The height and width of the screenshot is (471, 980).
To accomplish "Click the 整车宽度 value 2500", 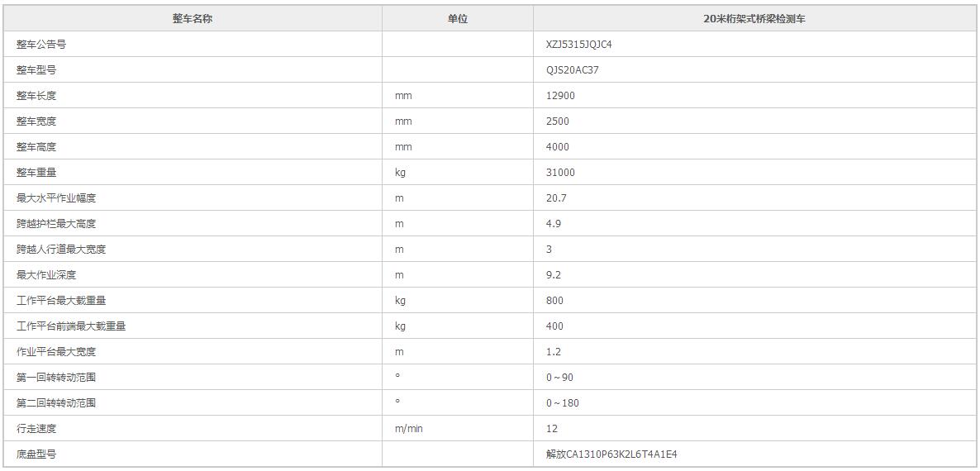I will (x=558, y=121).
